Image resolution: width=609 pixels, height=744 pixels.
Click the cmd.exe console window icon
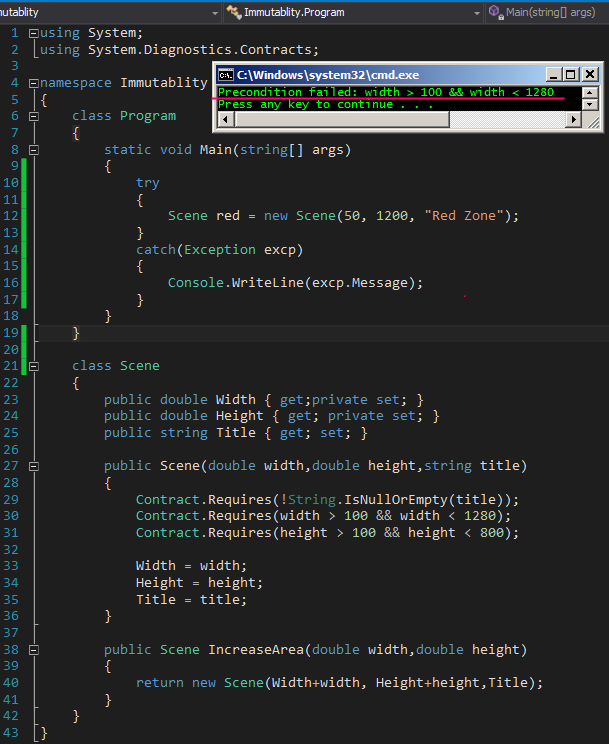pos(225,75)
